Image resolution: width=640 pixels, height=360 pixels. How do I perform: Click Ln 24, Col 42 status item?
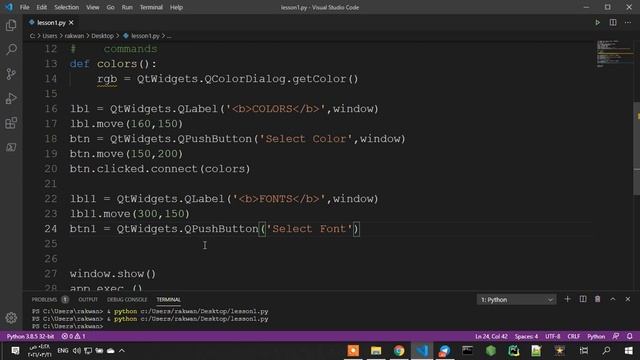[x=491, y=336]
